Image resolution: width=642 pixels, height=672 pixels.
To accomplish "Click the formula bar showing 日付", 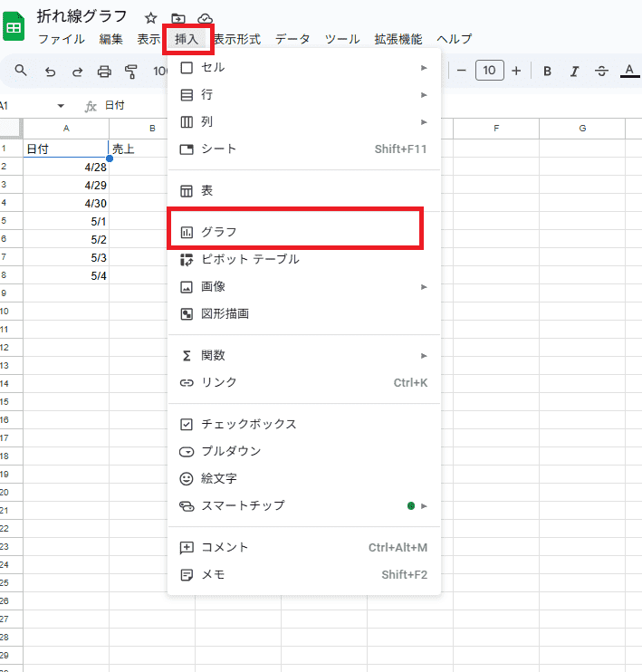I will (114, 105).
